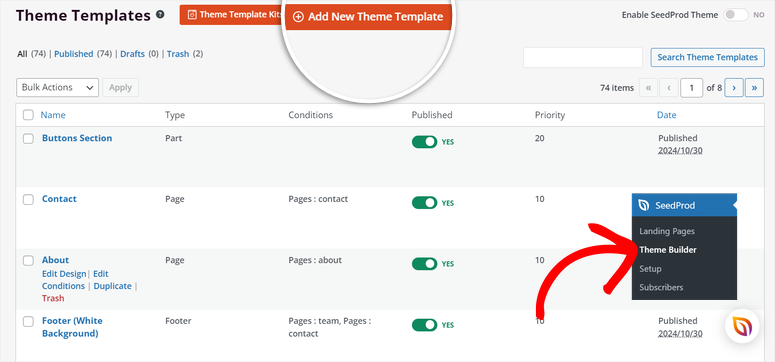
Task: Click Footer 'Pages : team, Pages : contact' conditions text
Action: (x=330, y=327)
